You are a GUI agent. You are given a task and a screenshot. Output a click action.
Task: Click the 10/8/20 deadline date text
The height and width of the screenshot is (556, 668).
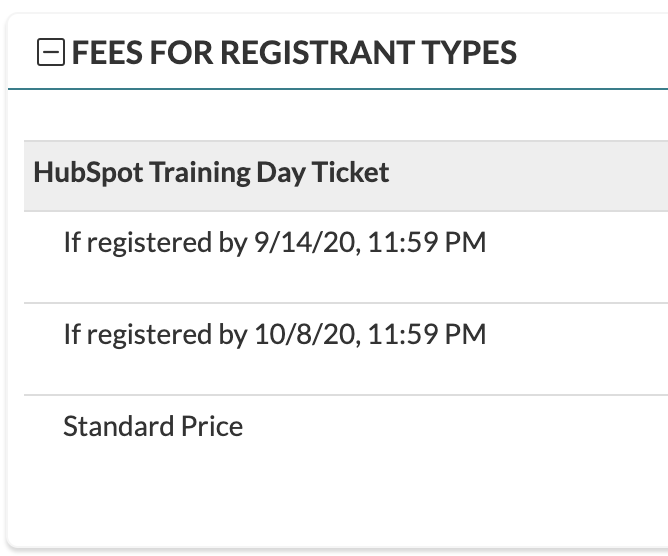(305, 334)
